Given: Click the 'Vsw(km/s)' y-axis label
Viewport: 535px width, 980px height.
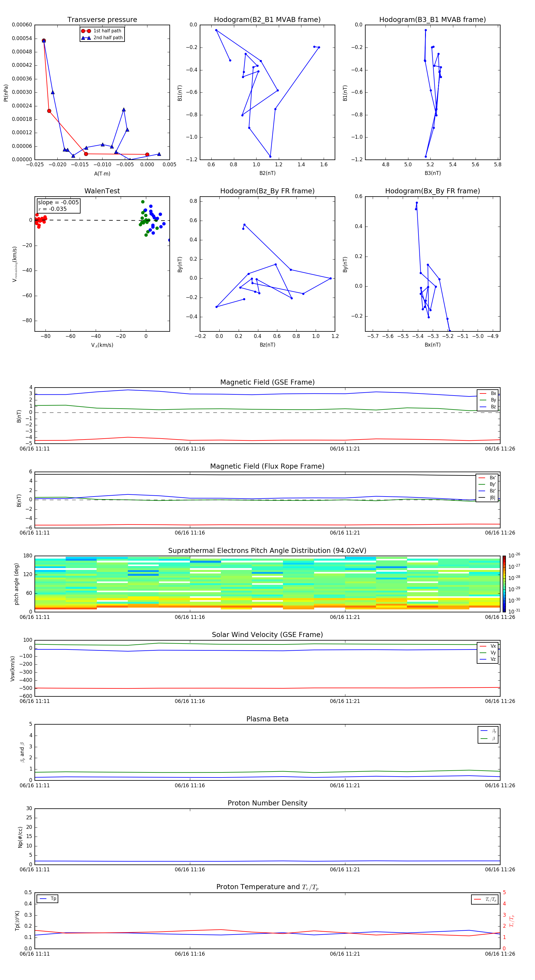Looking at the screenshot, I should (12, 668).
